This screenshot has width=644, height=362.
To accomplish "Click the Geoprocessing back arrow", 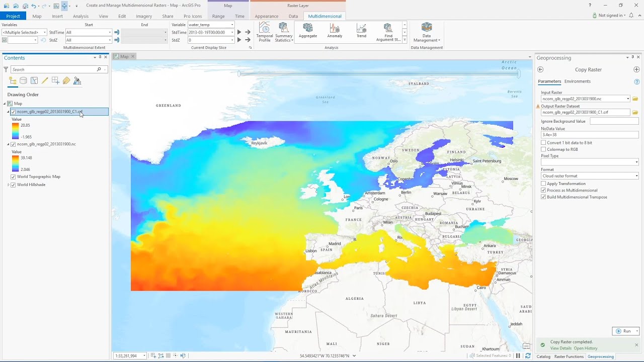I will point(540,69).
